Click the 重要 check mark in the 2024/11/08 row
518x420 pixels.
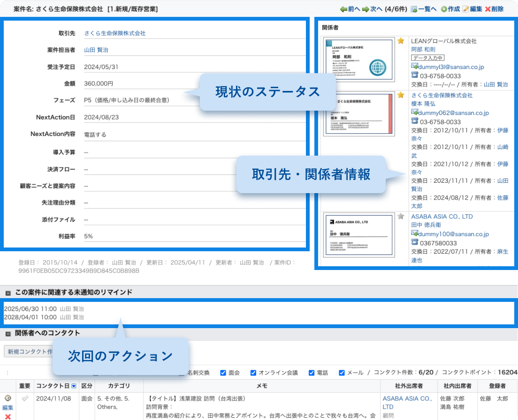(x=25, y=398)
